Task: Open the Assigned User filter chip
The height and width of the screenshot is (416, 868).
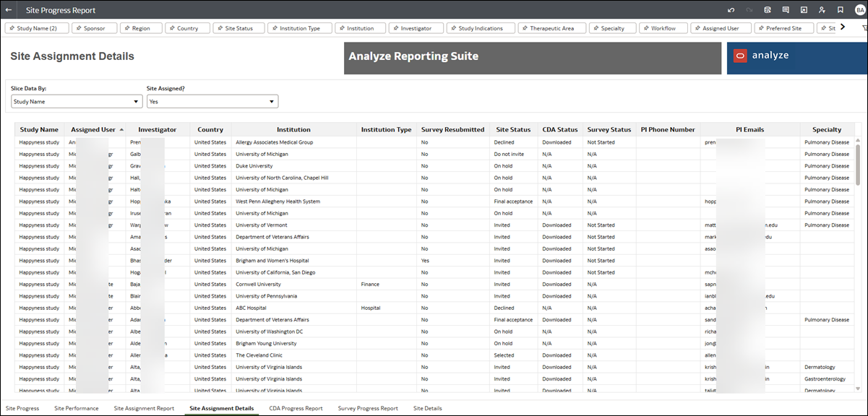Action: coord(721,28)
